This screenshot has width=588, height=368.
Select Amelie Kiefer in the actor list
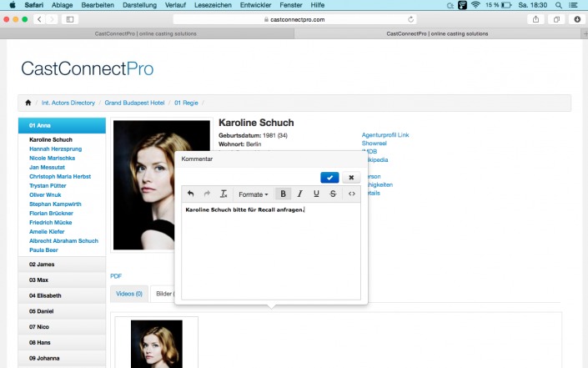pos(47,231)
